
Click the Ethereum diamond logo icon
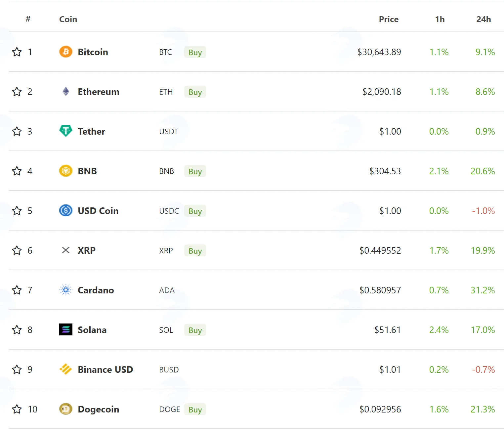(66, 91)
